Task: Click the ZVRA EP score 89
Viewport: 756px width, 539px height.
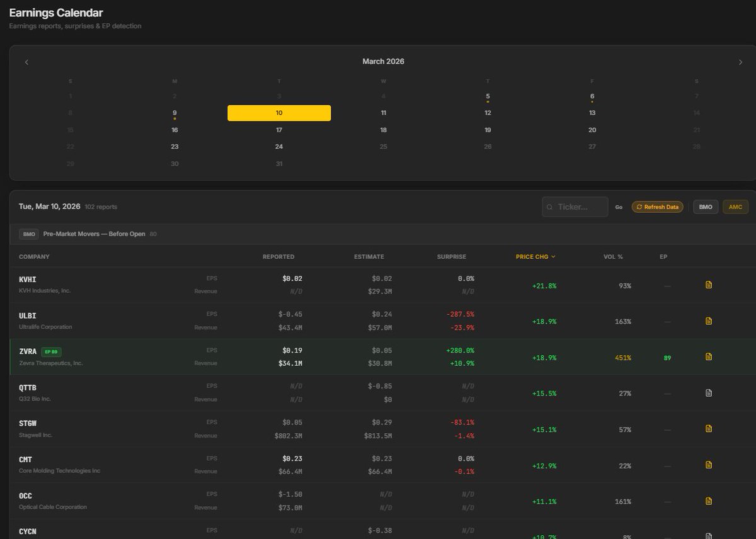Action: (667, 358)
